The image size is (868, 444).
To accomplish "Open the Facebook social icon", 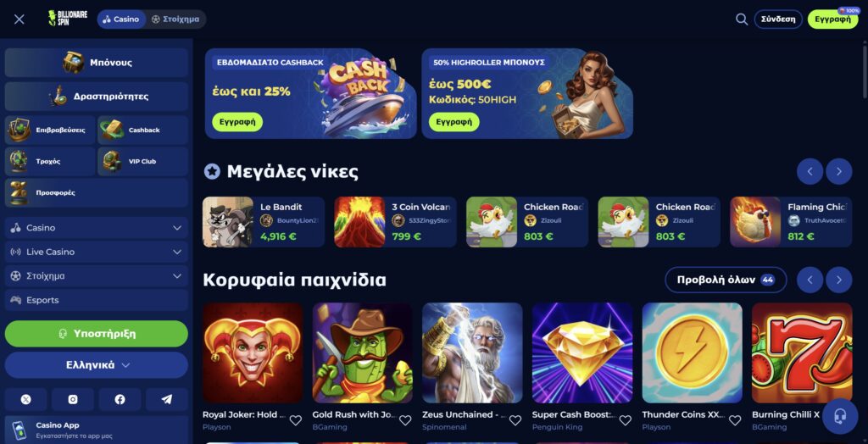I will coord(120,399).
